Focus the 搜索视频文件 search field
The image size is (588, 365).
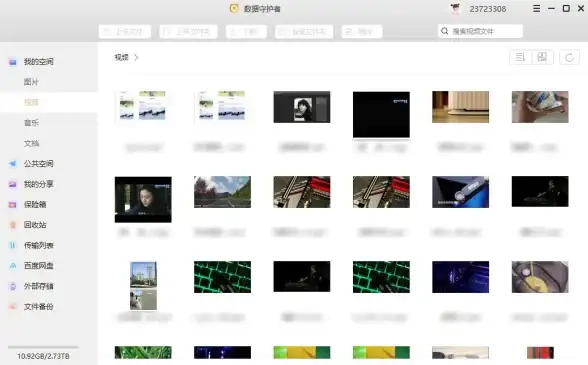(x=480, y=31)
